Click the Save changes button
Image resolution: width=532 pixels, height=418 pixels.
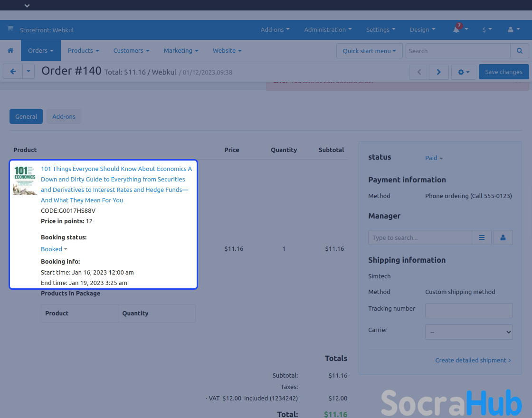tap(503, 72)
